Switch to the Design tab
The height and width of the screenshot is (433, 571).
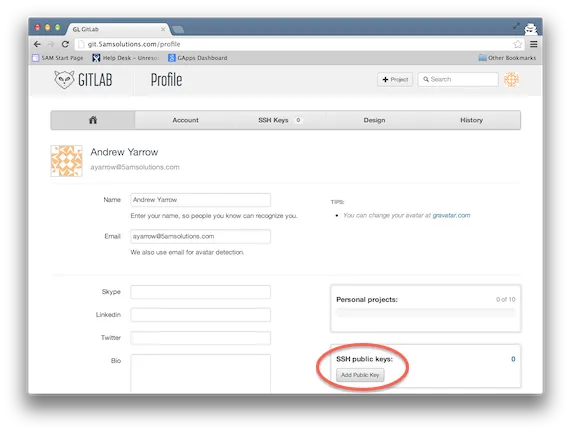(374, 120)
